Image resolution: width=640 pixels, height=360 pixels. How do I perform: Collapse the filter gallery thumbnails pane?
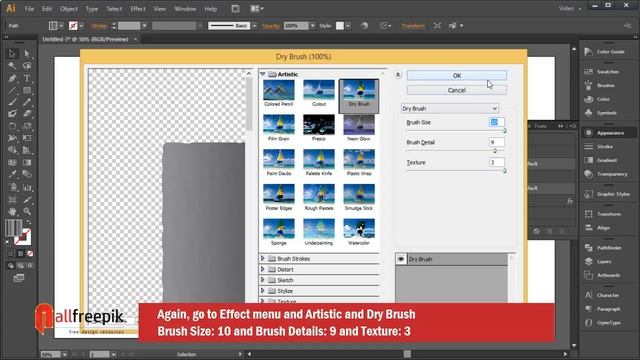coord(398,75)
